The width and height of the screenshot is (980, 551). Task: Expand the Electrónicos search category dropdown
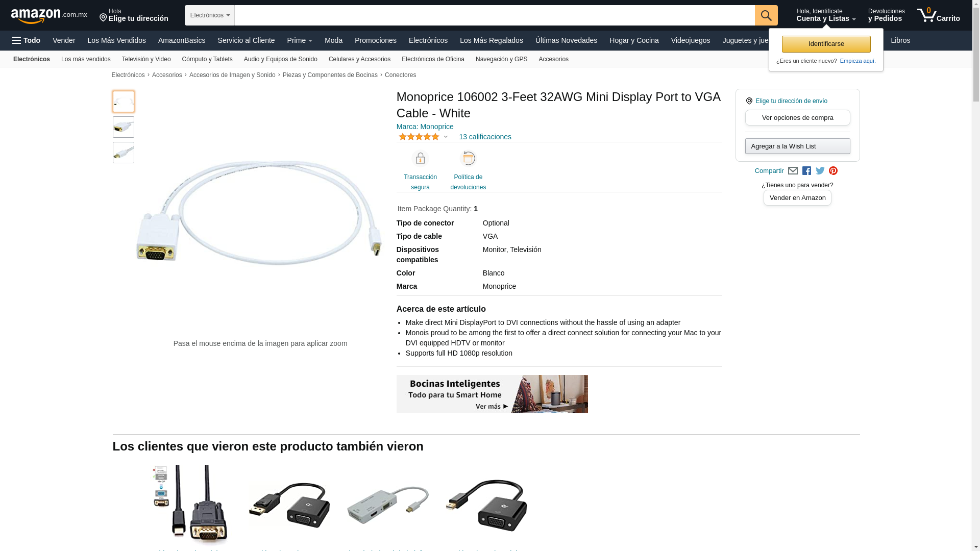coord(210,15)
